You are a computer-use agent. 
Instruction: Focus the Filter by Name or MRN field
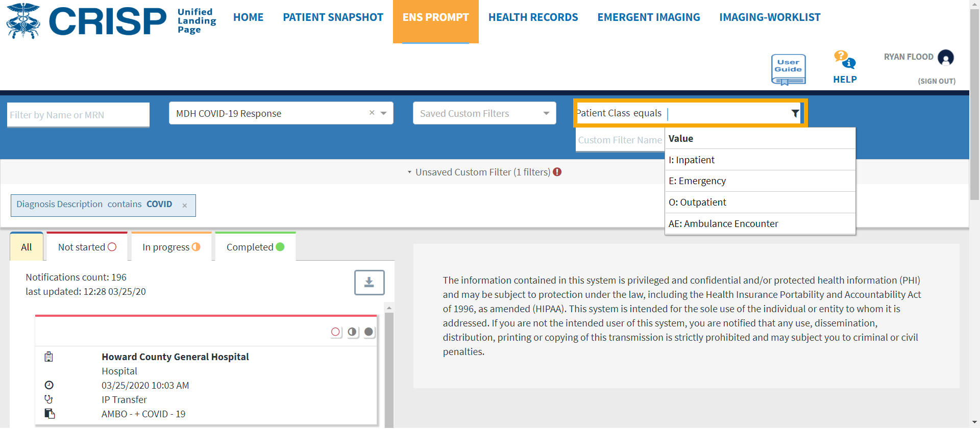pyautogui.click(x=78, y=115)
